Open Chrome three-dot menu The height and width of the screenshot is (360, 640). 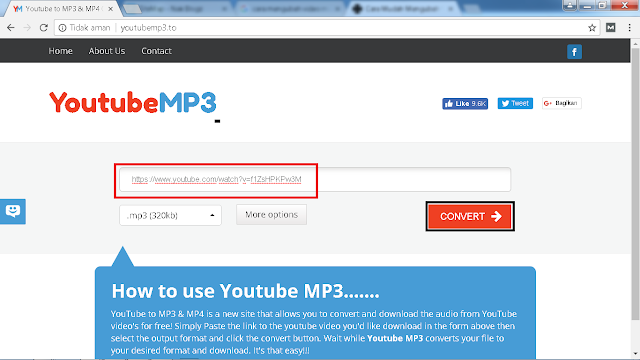(x=629, y=27)
